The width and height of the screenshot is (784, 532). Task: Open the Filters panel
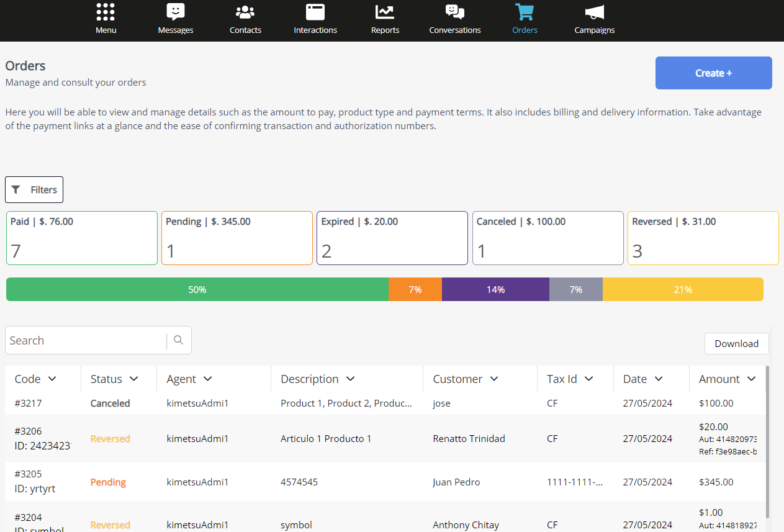click(x=34, y=190)
